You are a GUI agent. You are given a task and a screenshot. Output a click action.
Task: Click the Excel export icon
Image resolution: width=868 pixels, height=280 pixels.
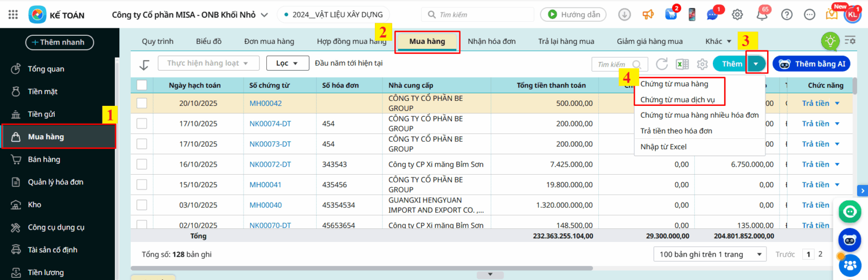[682, 64]
